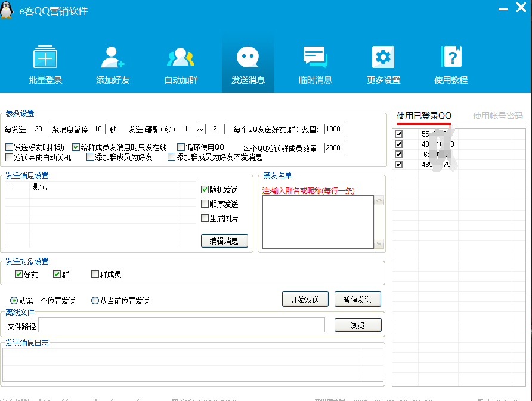Select 从当前位置发送 radio button

click(95, 301)
